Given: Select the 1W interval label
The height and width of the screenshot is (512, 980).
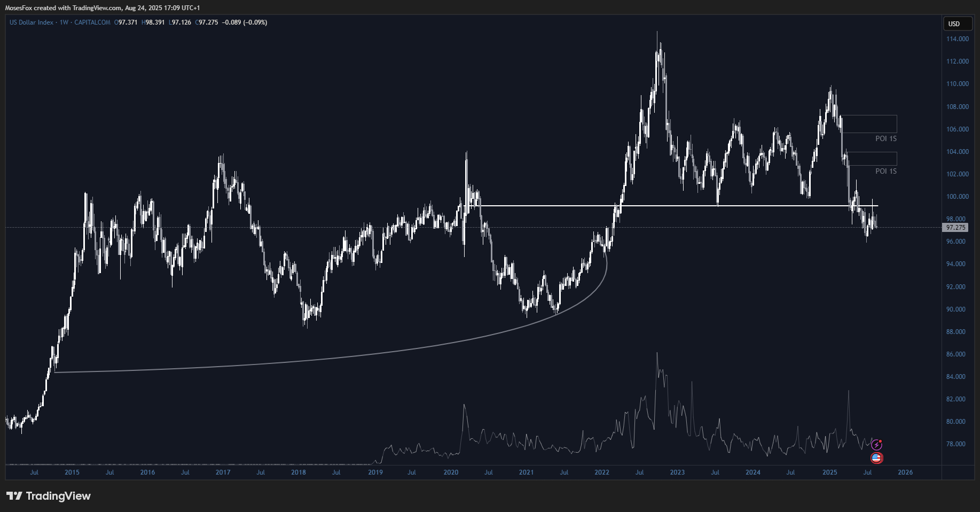Looking at the screenshot, I should tap(64, 22).
